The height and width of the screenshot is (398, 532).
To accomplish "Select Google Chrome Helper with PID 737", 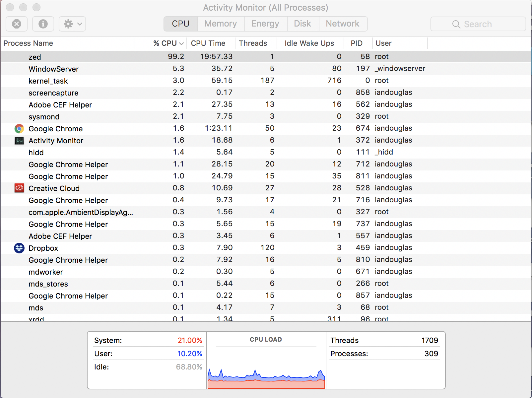I will pyautogui.click(x=266, y=224).
